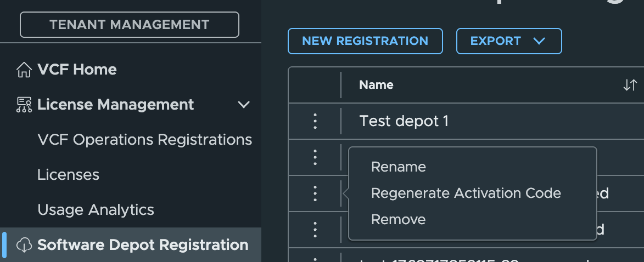Screen dimensions: 644x262
Task: Open the Licenses page
Action: pyautogui.click(x=68, y=175)
